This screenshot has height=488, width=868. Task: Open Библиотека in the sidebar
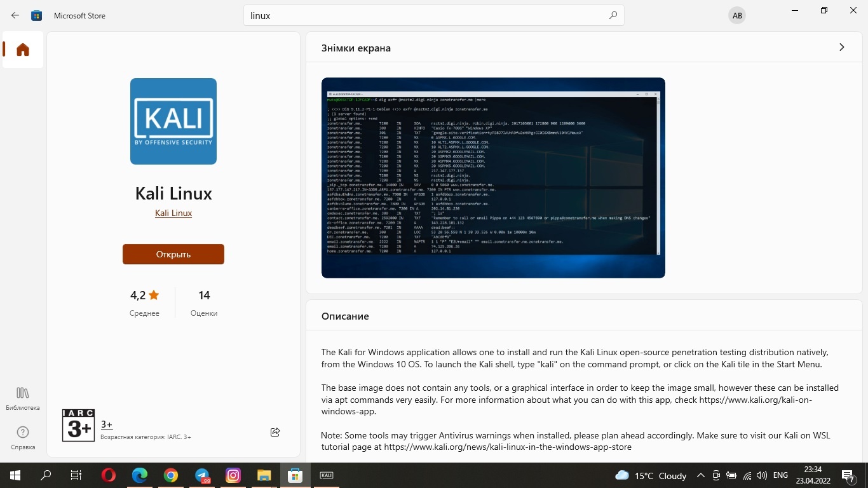click(x=23, y=398)
